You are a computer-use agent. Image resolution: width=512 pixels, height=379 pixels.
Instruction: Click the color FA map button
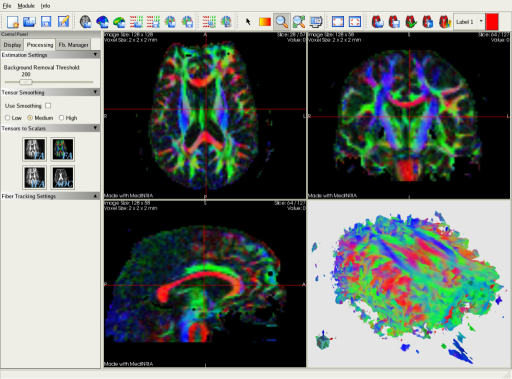pos(63,149)
